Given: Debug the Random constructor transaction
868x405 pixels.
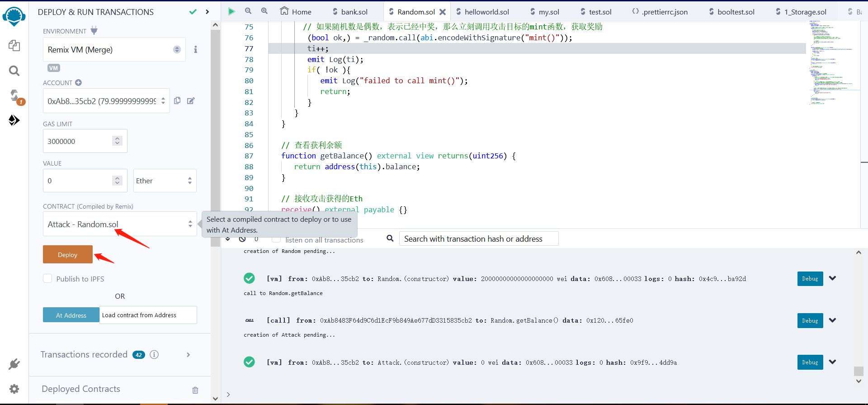Looking at the screenshot, I should tap(810, 279).
